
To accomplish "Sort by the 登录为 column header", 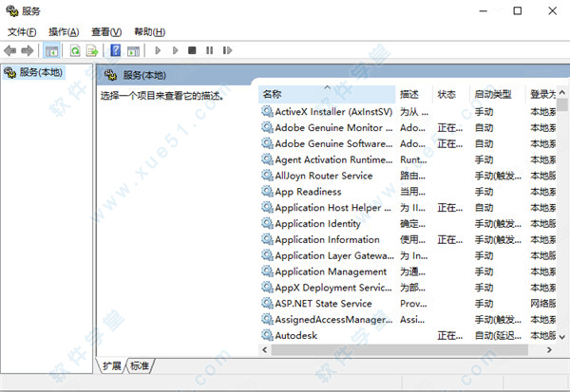I will click(541, 95).
